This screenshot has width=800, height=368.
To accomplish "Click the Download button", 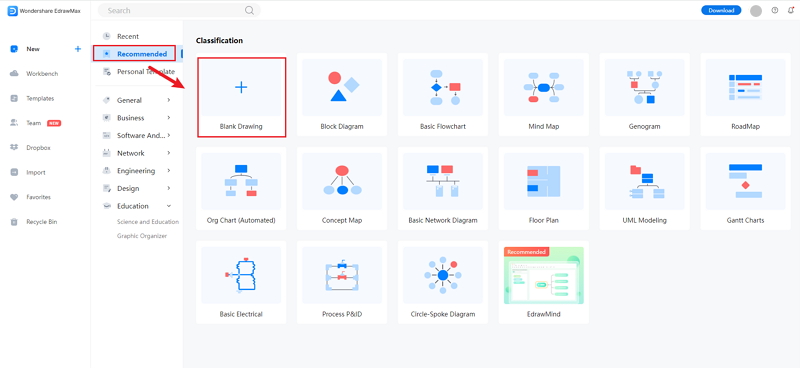I will tap(721, 10).
